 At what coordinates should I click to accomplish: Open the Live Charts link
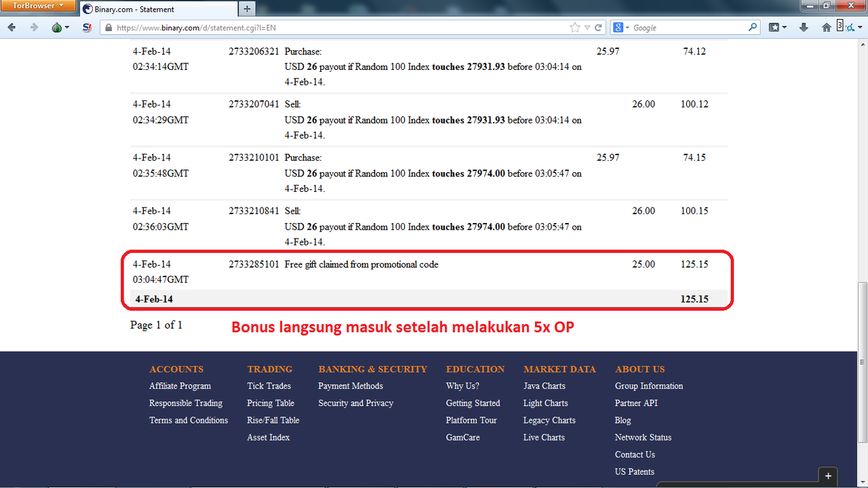pos(544,438)
